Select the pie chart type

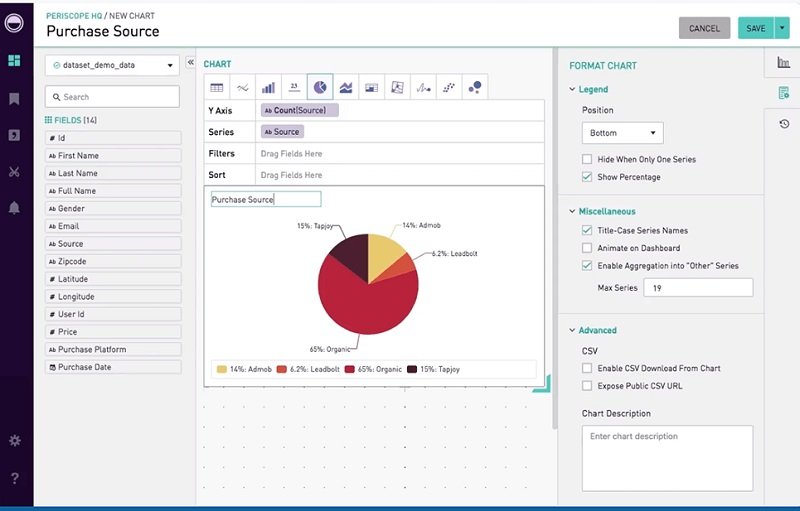tap(320, 88)
